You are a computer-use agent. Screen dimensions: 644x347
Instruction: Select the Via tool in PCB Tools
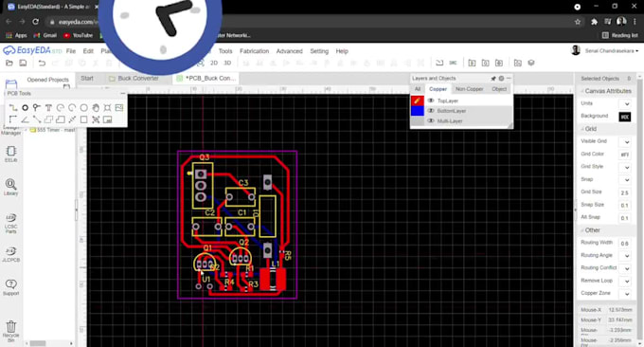click(x=37, y=108)
